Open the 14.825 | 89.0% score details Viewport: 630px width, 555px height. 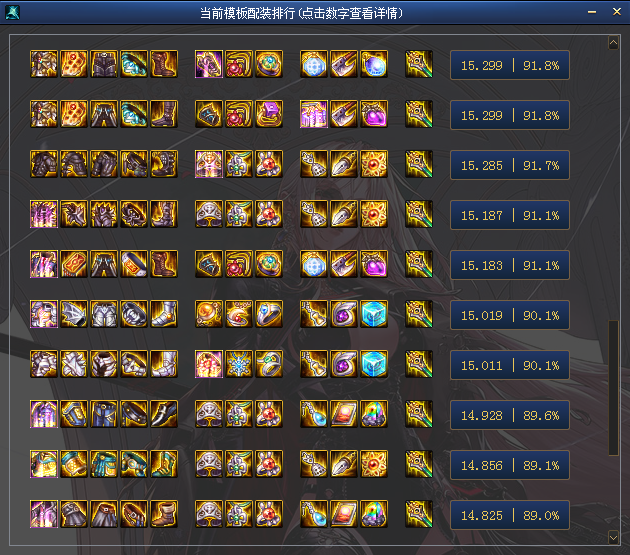point(509,515)
